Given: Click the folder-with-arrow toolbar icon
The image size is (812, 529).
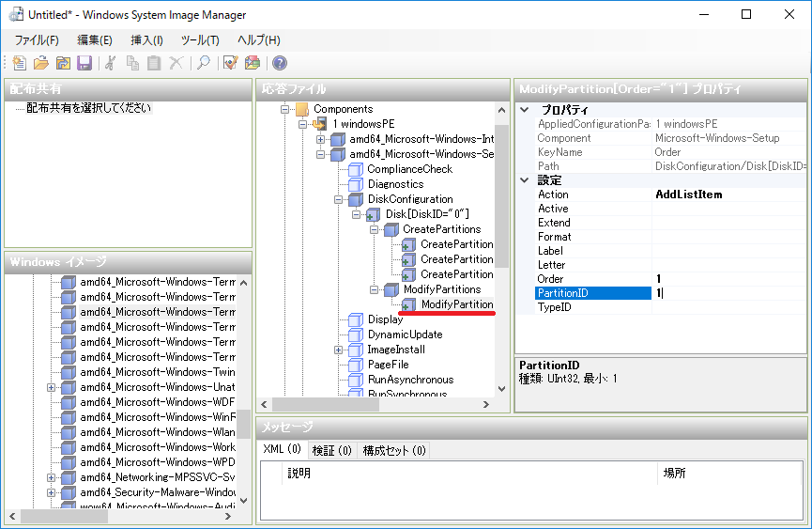Looking at the screenshot, I should pyautogui.click(x=63, y=63).
